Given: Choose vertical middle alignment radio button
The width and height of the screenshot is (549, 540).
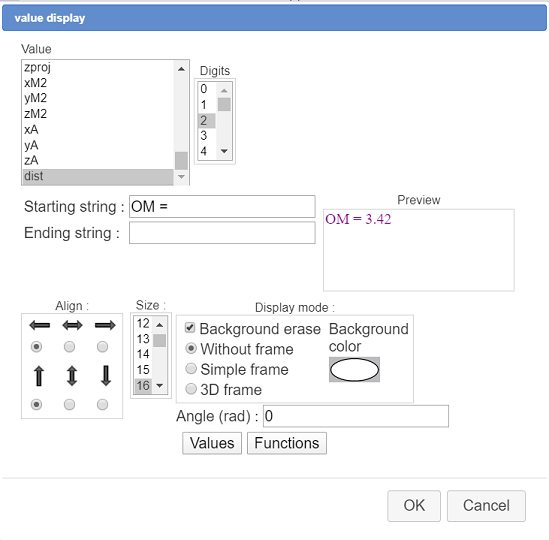Looking at the screenshot, I should (69, 404).
